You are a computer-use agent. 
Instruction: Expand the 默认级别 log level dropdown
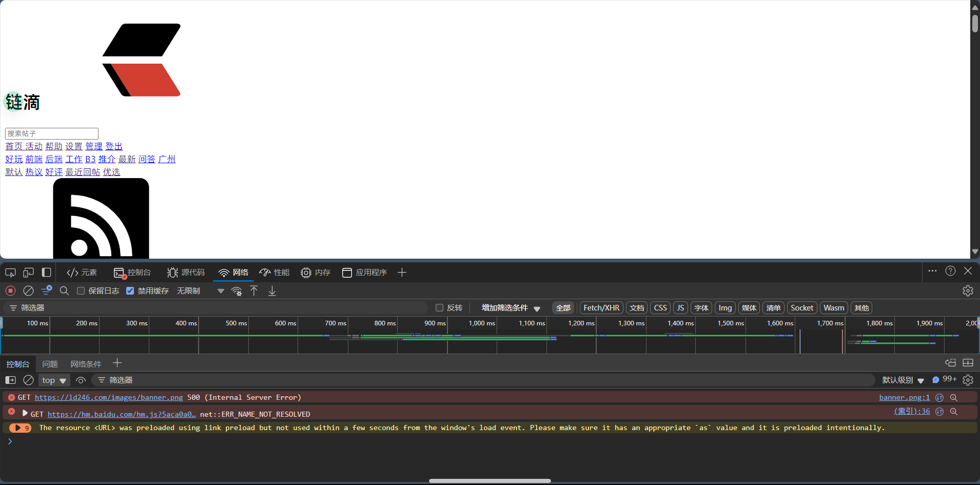(903, 380)
